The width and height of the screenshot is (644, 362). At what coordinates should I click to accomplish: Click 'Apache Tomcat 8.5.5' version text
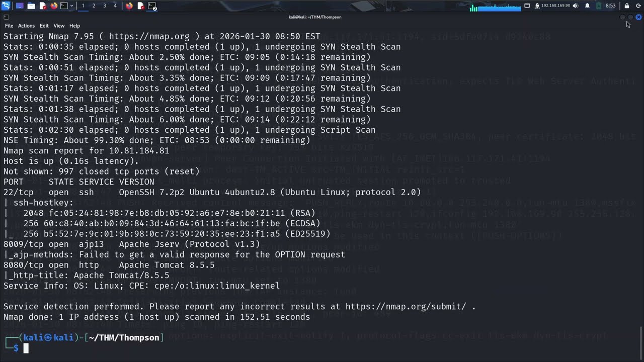(167, 265)
